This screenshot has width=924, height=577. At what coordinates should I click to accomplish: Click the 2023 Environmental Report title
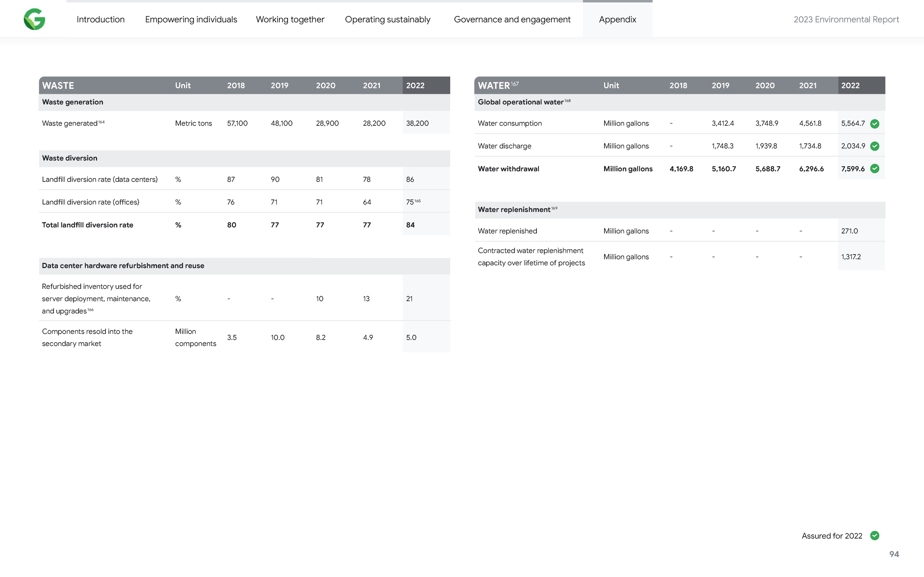click(x=846, y=19)
